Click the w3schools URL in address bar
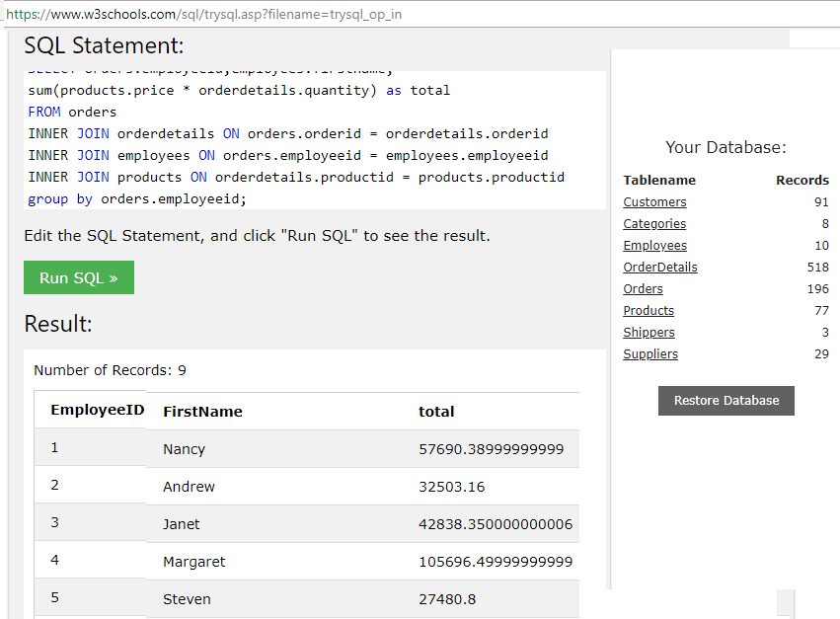 [x=203, y=15]
